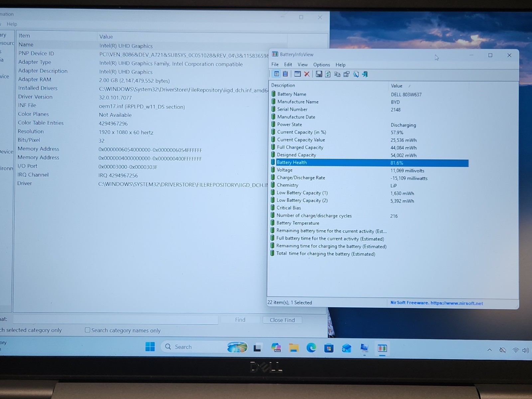Open Help menu in System Information window

click(x=12, y=24)
